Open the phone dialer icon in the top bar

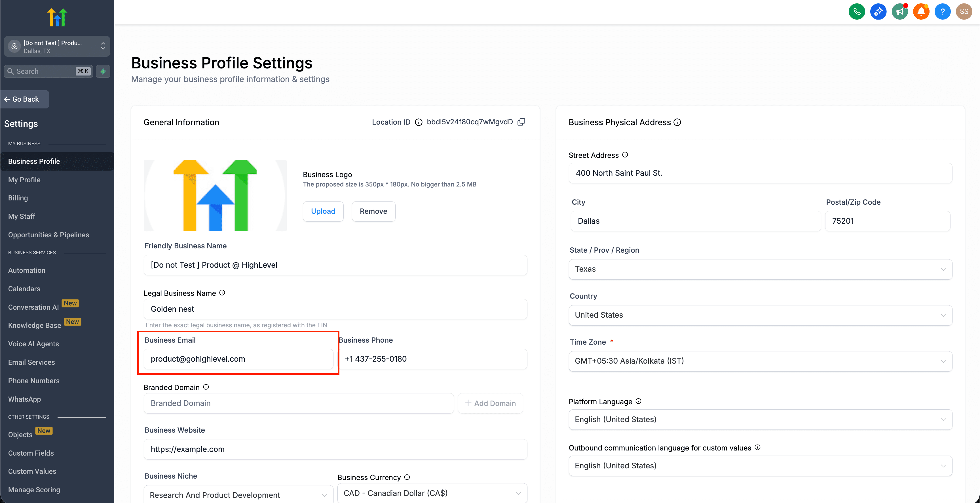pyautogui.click(x=857, y=11)
